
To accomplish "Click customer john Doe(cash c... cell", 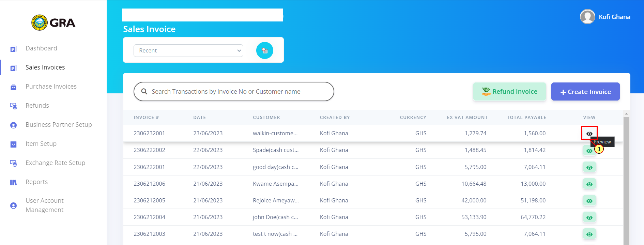I will [x=275, y=217].
